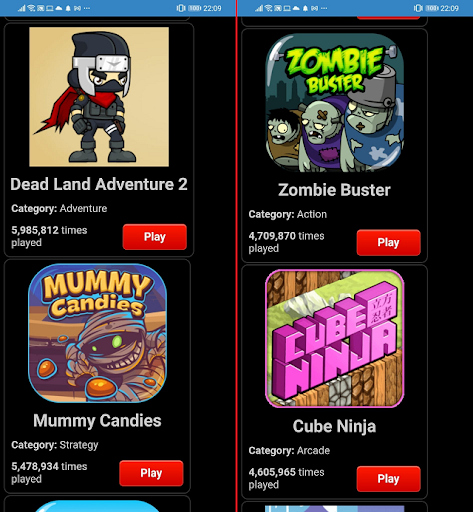Open the Dead Land Adventure 2 title
The image size is (473, 512).
tap(99, 184)
